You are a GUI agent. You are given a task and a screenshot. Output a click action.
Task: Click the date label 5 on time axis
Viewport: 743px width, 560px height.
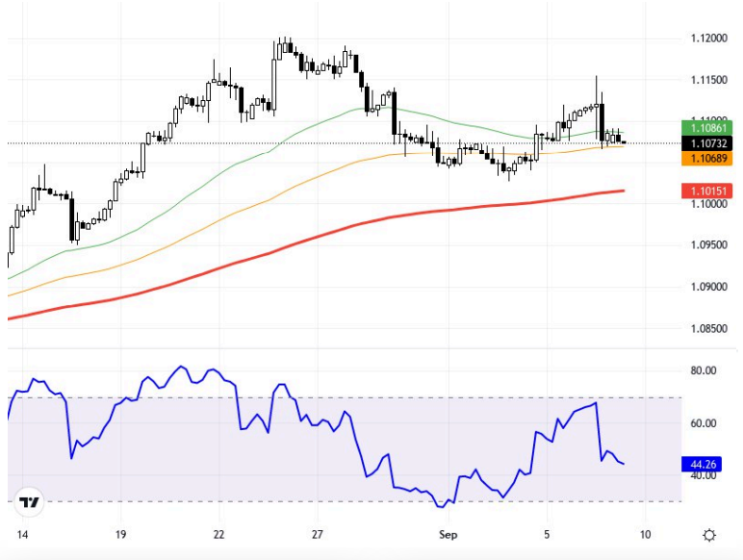coord(547,535)
